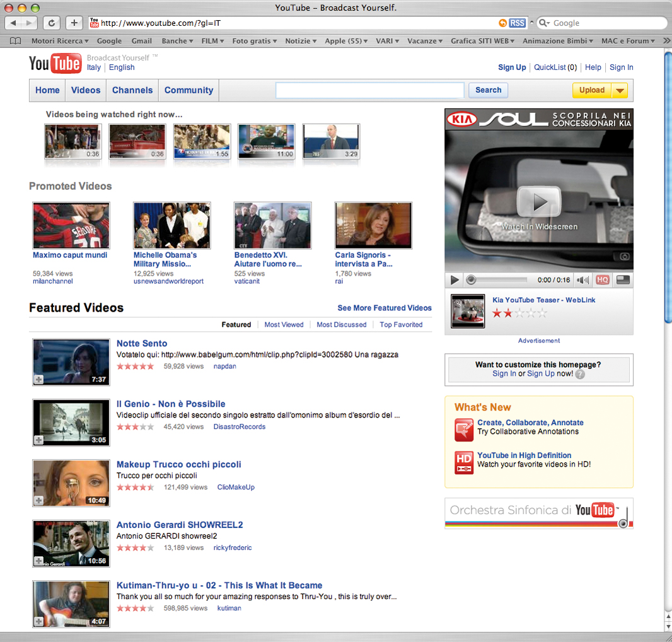The width and height of the screenshot is (672, 642).
Task: Visit the ClioMakeUp channel link
Action: pyautogui.click(x=236, y=487)
